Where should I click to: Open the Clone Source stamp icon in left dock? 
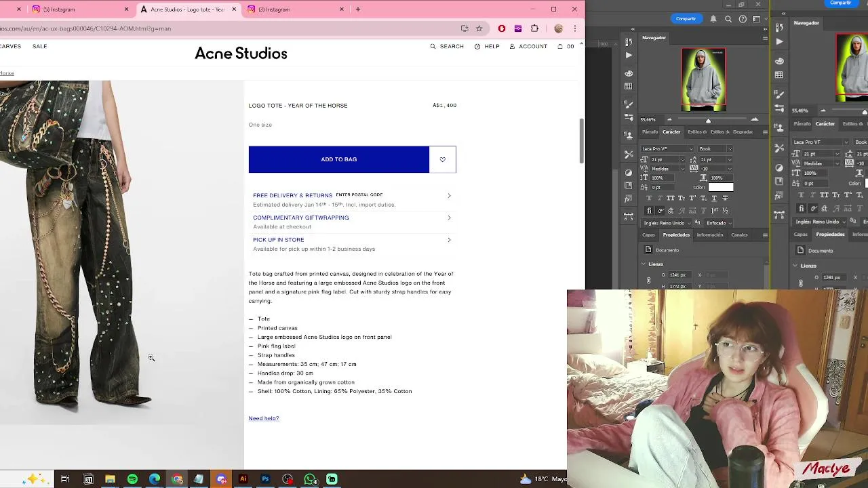[x=629, y=136]
